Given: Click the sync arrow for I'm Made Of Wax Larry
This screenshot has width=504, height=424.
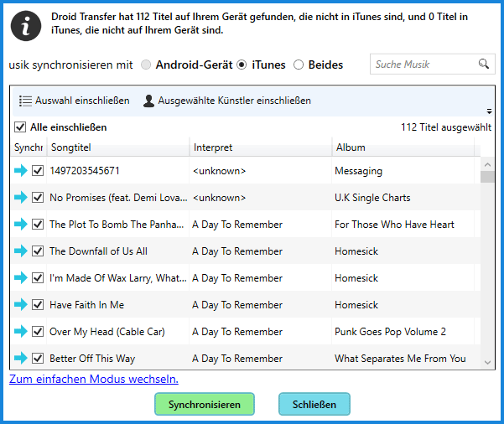Looking at the screenshot, I should [x=21, y=278].
